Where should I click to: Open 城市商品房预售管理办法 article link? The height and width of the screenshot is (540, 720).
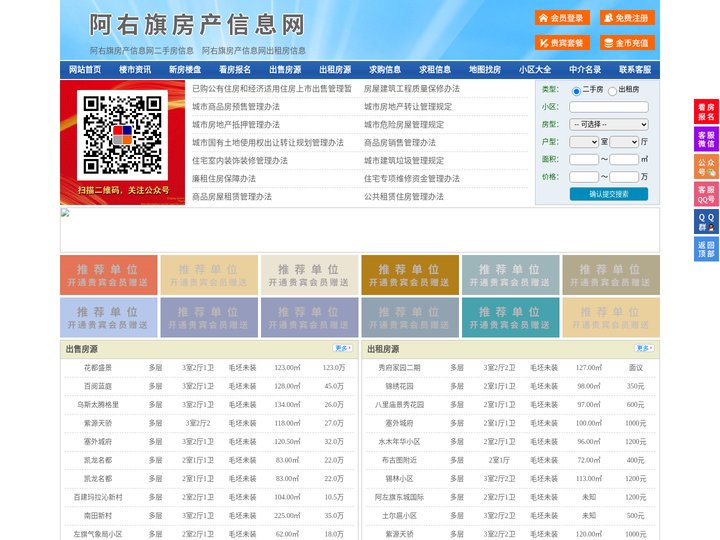click(x=236, y=107)
